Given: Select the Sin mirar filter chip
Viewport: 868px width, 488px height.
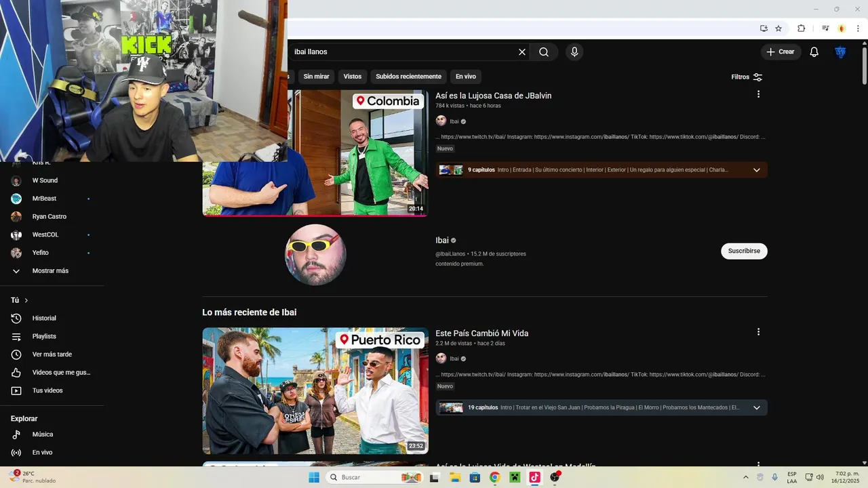Looking at the screenshot, I should coord(316,77).
